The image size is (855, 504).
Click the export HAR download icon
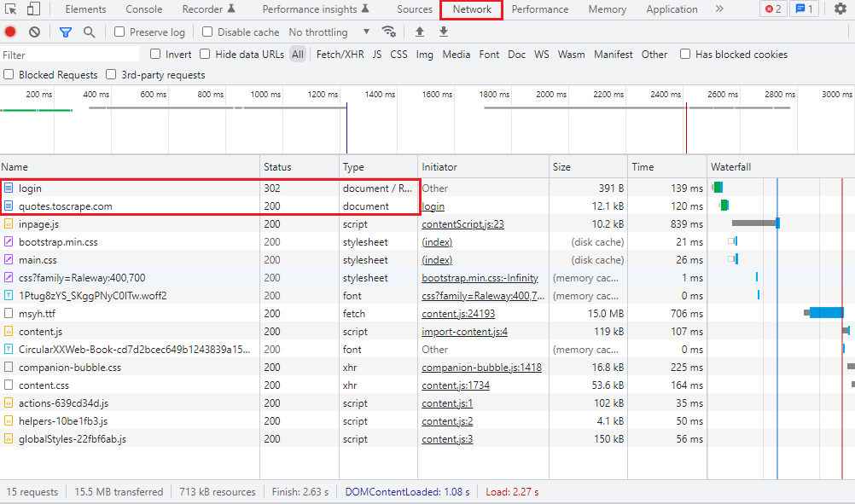pyautogui.click(x=443, y=32)
